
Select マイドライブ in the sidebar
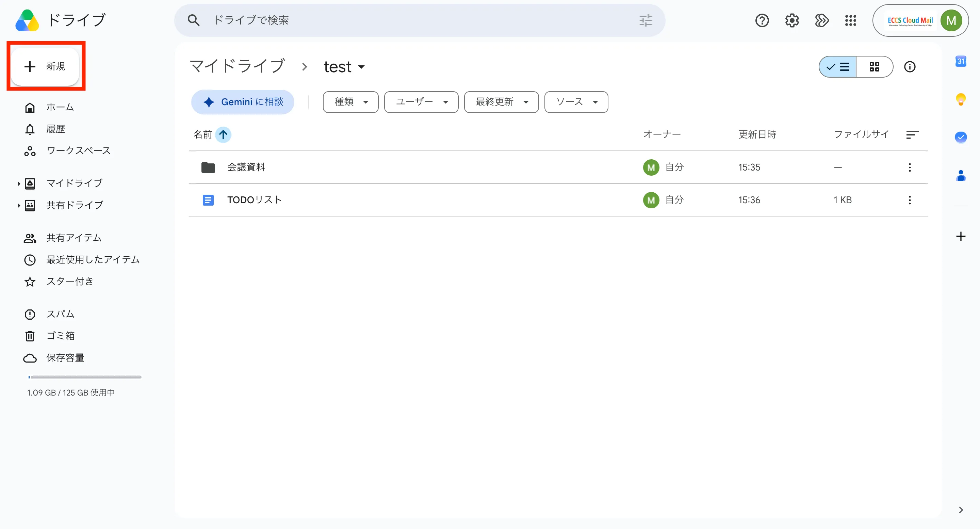pyautogui.click(x=75, y=183)
